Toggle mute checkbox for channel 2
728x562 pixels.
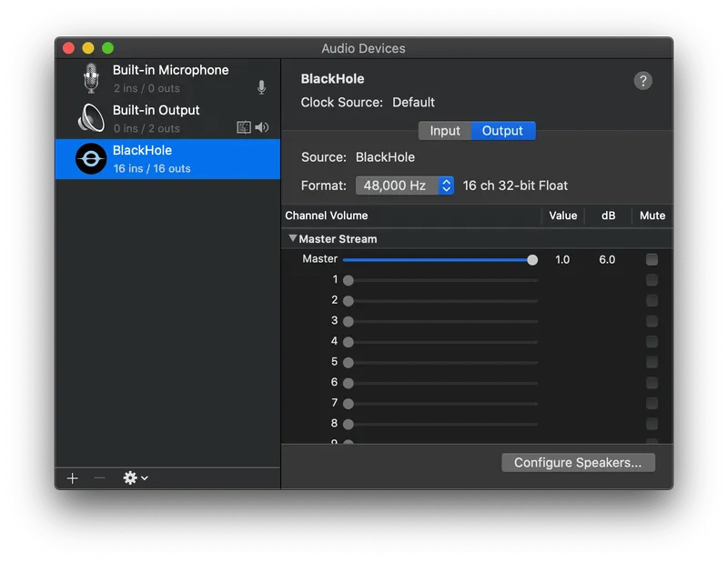(x=652, y=300)
